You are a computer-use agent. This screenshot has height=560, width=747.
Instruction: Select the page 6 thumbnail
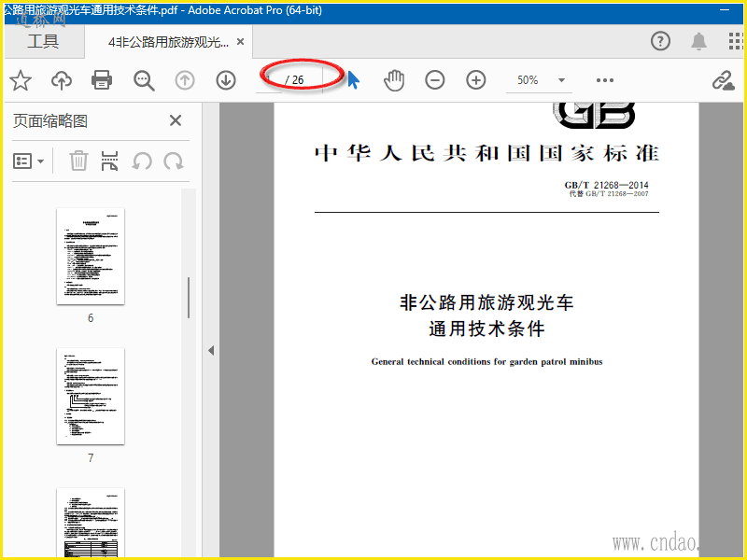(x=91, y=256)
